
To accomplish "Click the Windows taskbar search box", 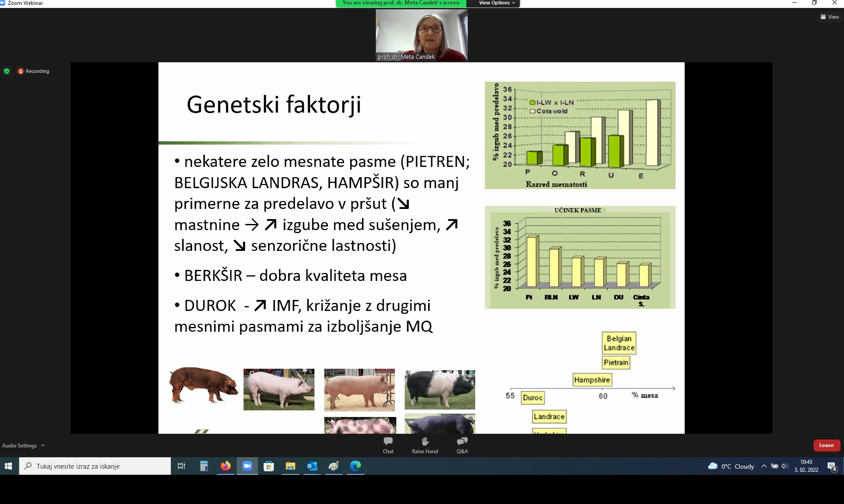I will point(95,466).
